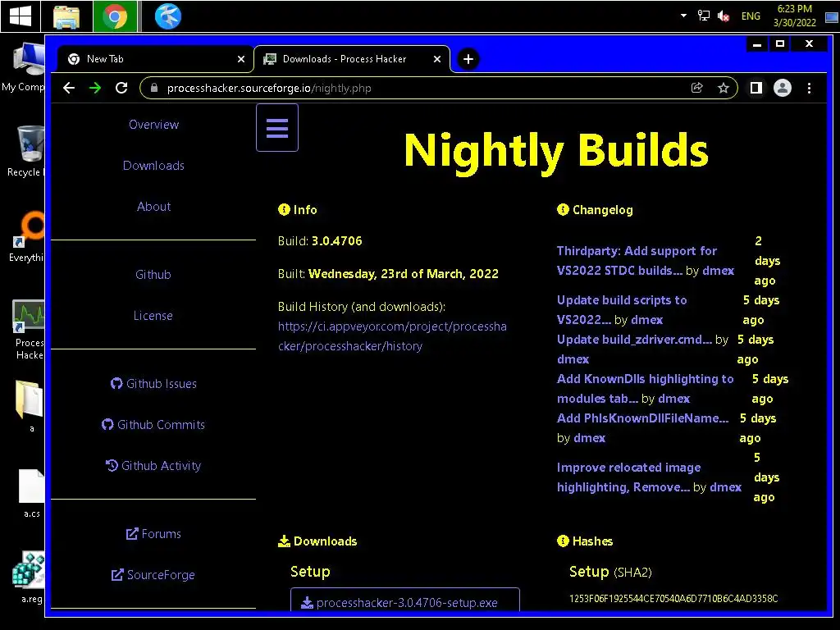Open Github Activity
840x630 pixels.
pos(153,466)
